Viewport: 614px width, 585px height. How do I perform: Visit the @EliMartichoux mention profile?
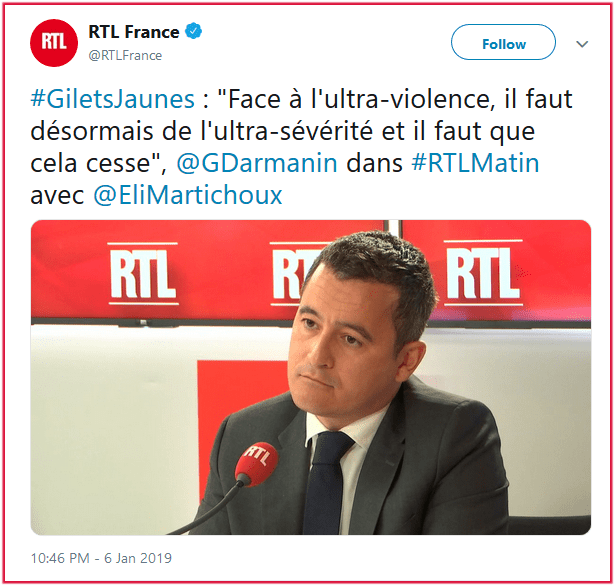coord(188,195)
